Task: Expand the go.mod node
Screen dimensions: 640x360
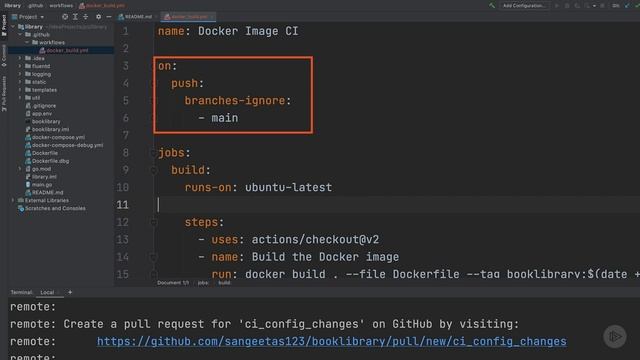Action: (x=20, y=169)
